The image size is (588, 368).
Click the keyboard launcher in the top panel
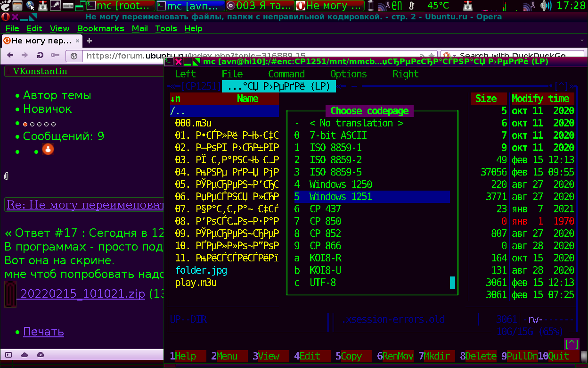[67, 6]
